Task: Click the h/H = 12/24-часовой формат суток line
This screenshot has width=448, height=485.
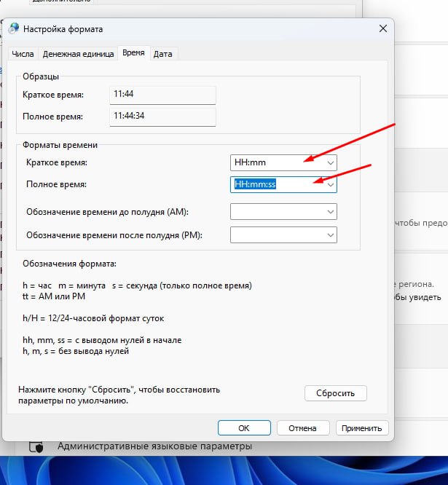Action: [x=93, y=318]
